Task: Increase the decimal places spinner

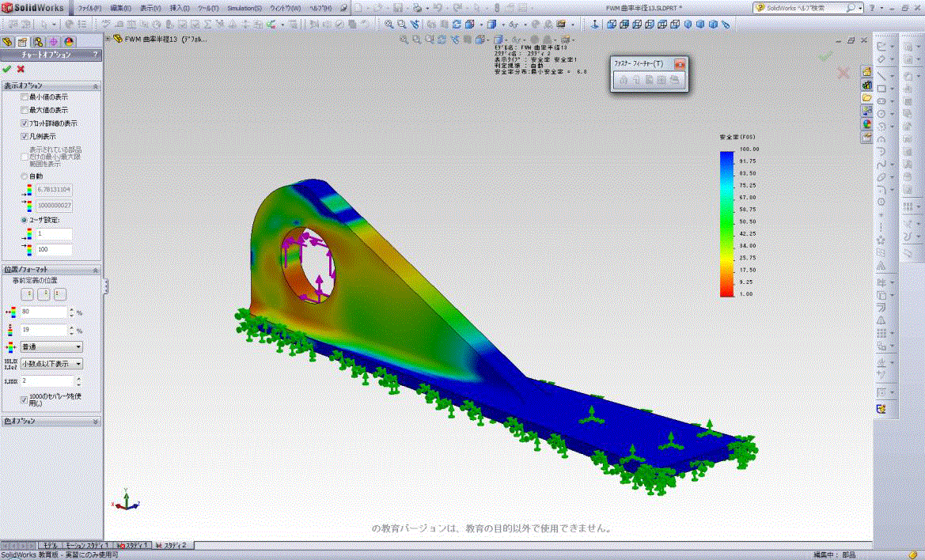Action: coord(78,378)
